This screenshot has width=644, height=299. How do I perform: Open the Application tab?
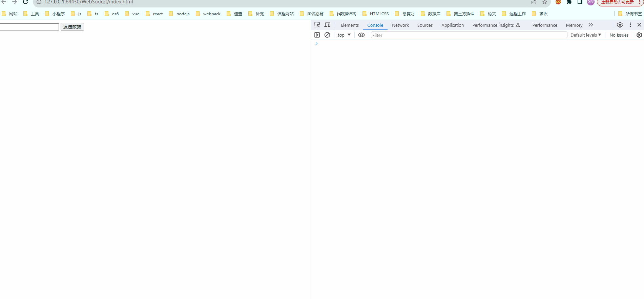[453, 25]
